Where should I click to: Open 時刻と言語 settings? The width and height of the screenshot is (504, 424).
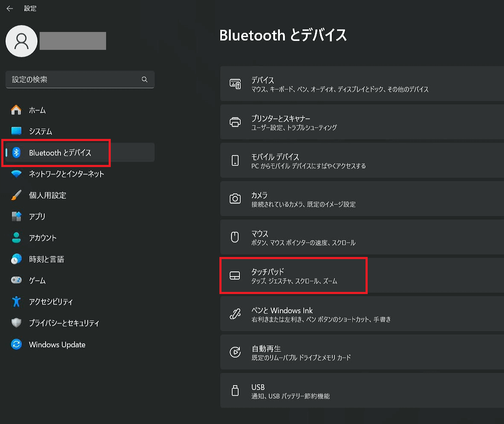[x=46, y=259]
